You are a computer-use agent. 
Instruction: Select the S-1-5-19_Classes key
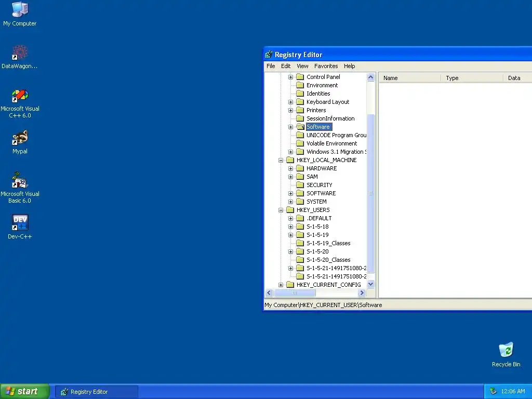click(328, 243)
